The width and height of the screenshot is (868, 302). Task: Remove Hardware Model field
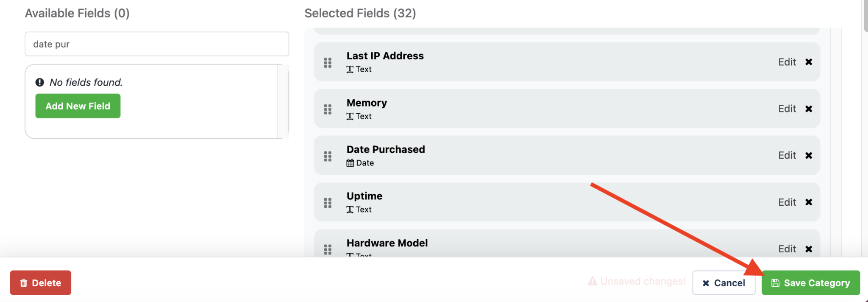pos(809,249)
